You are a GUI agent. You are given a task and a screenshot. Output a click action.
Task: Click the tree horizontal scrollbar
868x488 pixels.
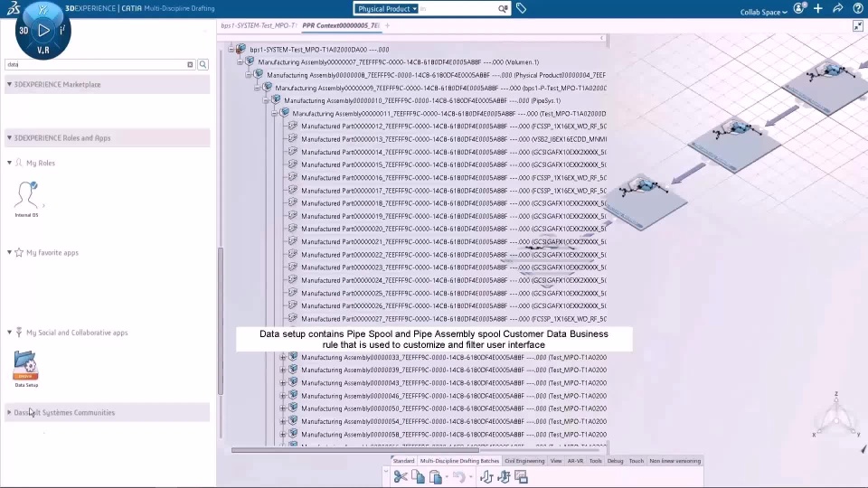[x=354, y=450]
